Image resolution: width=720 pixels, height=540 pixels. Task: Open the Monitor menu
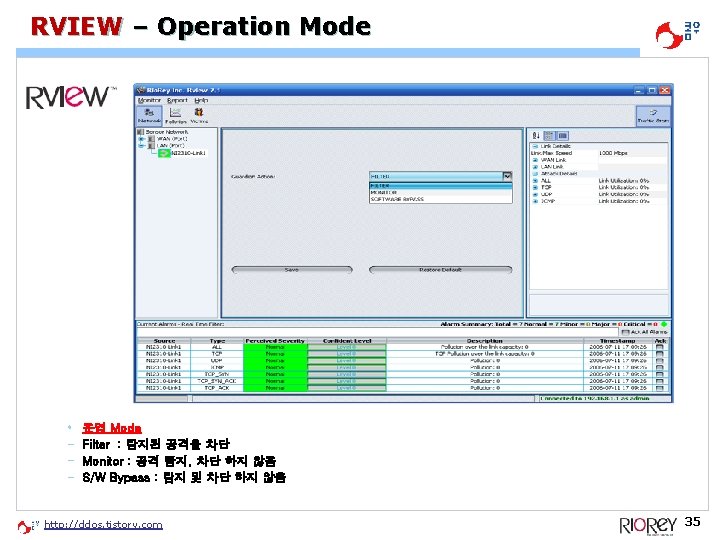click(149, 100)
